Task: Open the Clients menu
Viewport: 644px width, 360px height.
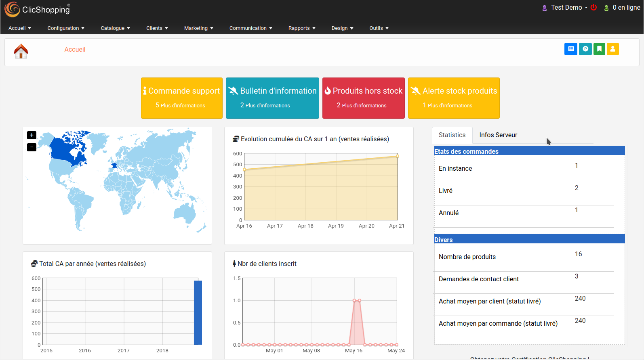Action: 157,28
